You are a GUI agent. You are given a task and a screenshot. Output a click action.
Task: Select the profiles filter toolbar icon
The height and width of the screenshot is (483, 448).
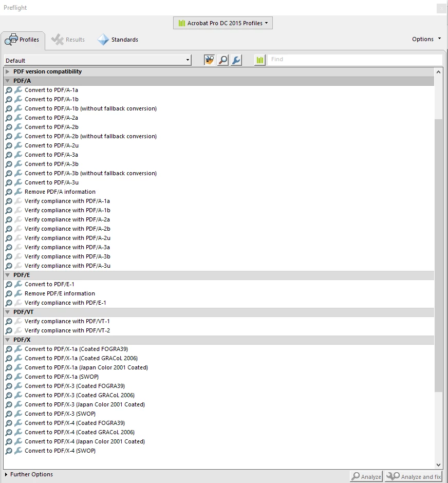[210, 60]
